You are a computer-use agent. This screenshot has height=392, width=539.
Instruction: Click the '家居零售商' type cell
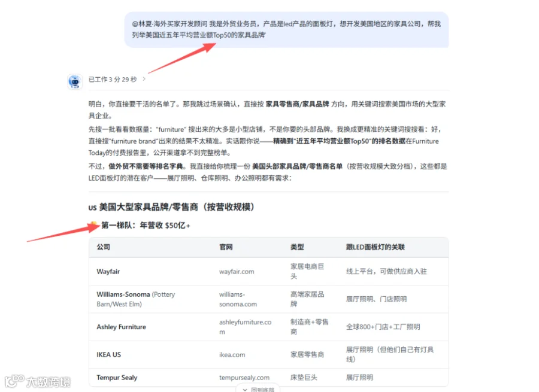click(307, 354)
